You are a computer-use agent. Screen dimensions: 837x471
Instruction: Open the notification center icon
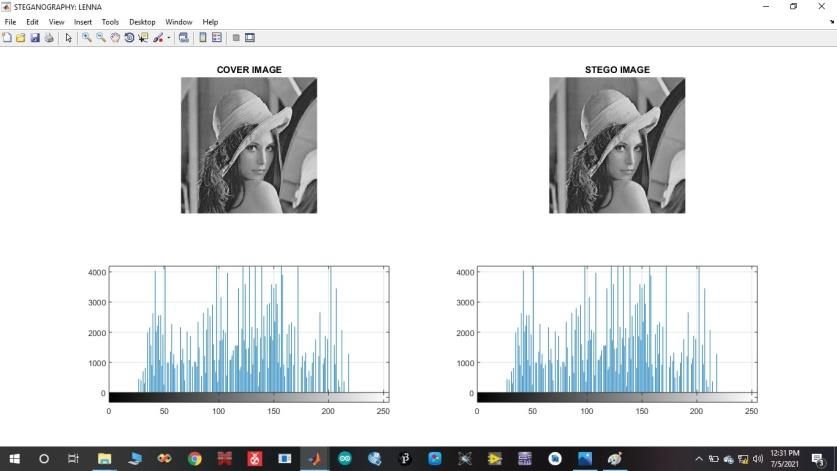click(x=818, y=459)
